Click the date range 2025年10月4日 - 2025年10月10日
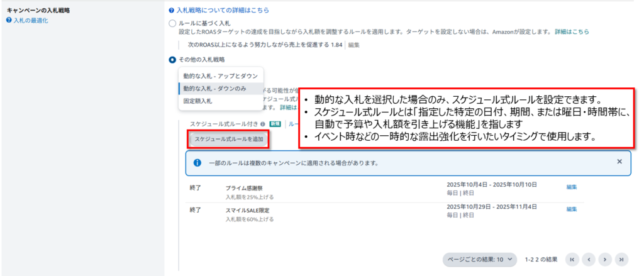644x276 pixels. 492,184
